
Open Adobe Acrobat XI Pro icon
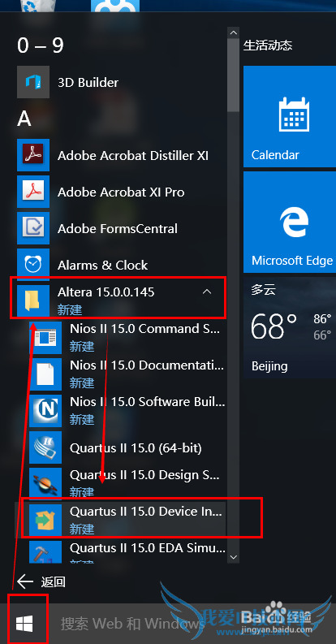(x=33, y=192)
